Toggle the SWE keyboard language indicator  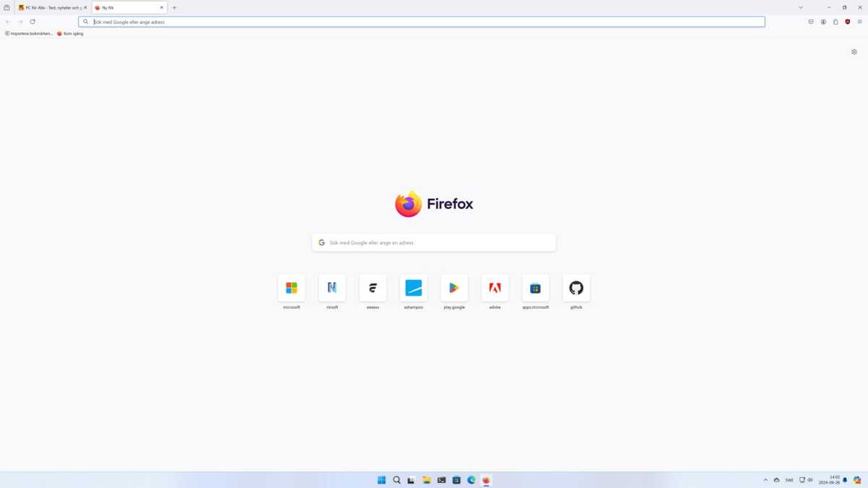click(x=788, y=479)
